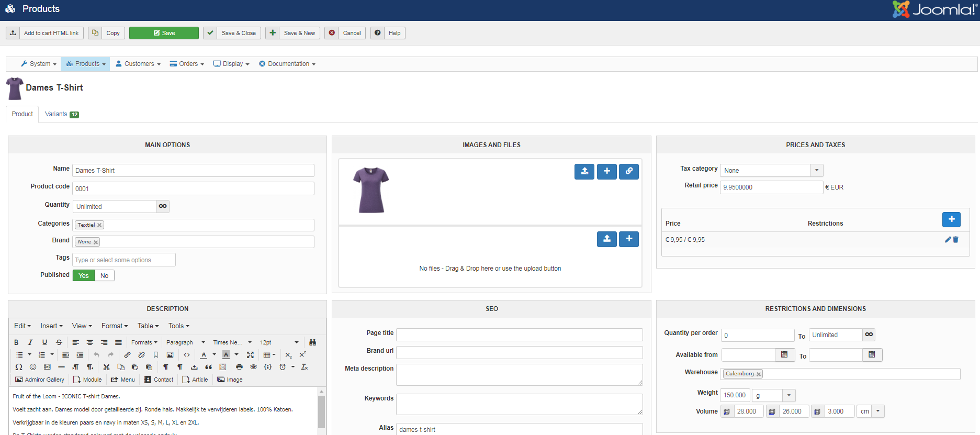Click the link icon in Images panel

628,171
